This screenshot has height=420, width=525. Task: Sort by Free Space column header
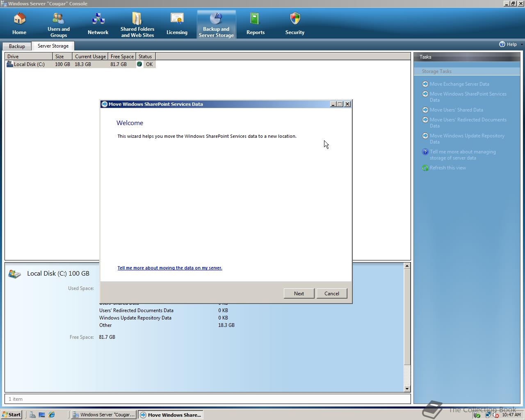tap(122, 56)
